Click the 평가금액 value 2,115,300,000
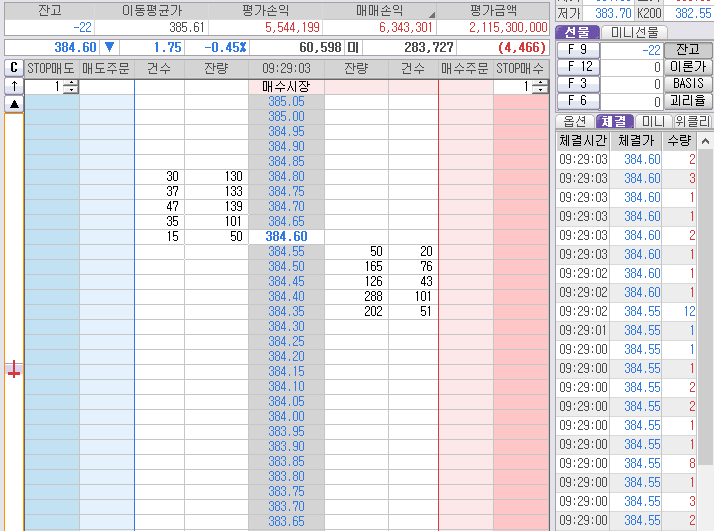 (508, 28)
